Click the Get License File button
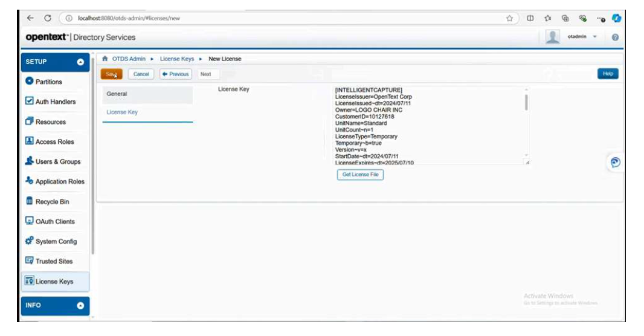This screenshot has width=644, height=336. click(x=360, y=175)
